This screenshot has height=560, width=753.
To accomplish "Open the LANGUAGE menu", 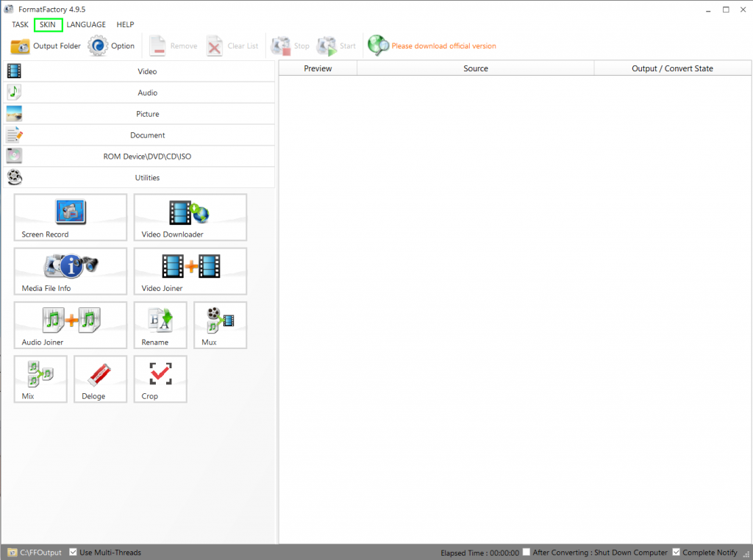I will click(x=86, y=24).
